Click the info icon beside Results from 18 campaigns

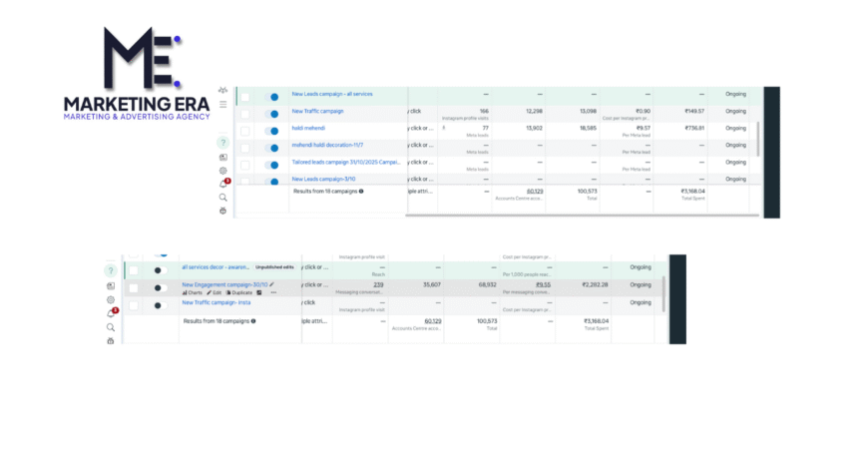pyautogui.click(x=361, y=190)
